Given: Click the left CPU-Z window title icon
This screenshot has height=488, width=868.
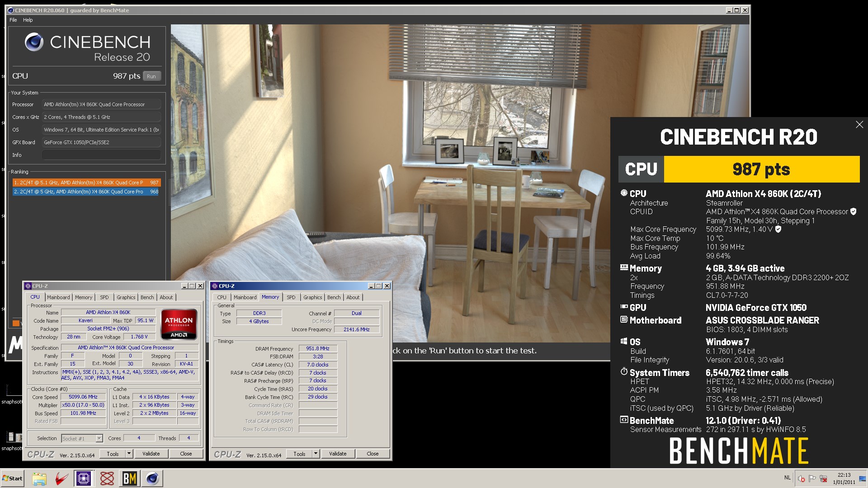Looking at the screenshot, I should 28,286.
